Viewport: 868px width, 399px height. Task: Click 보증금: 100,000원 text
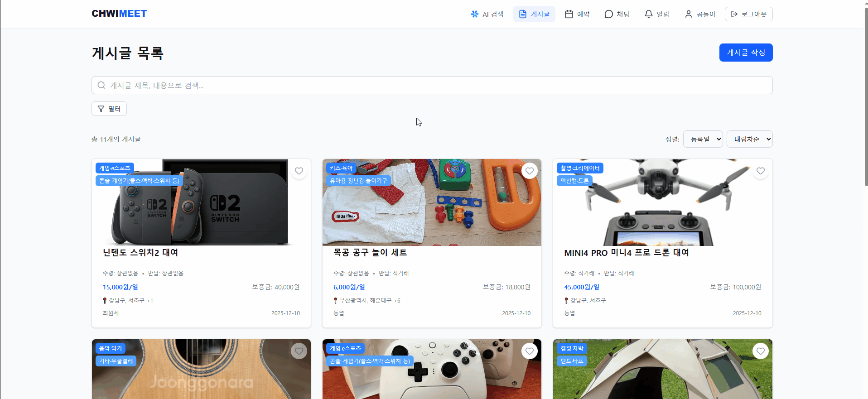pos(736,287)
